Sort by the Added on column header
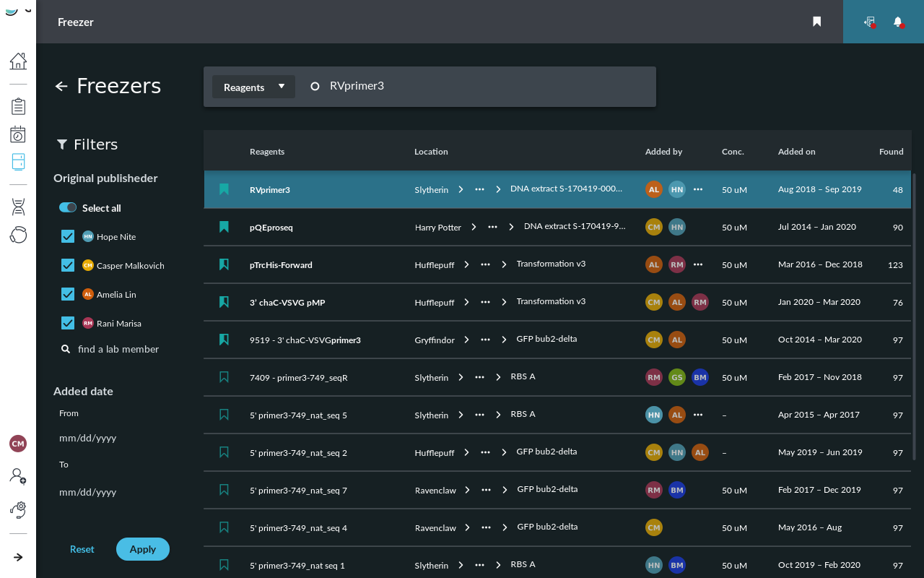924x578 pixels. tap(796, 152)
